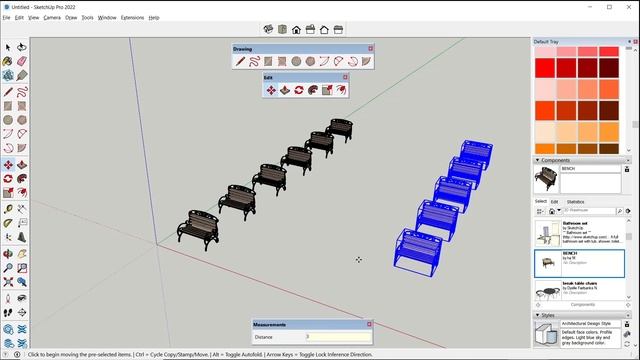This screenshot has width=640, height=360.
Task: Click the In Model home icon in Components
Action: [x=552, y=211]
